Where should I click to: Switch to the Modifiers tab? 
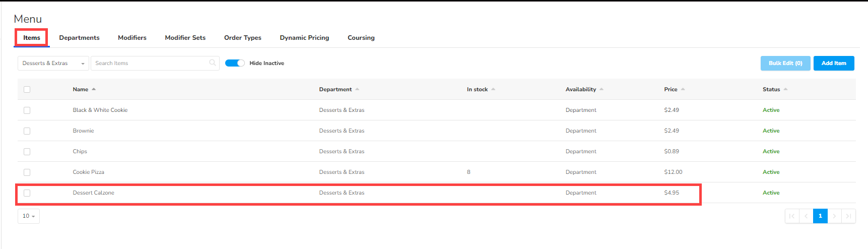132,38
